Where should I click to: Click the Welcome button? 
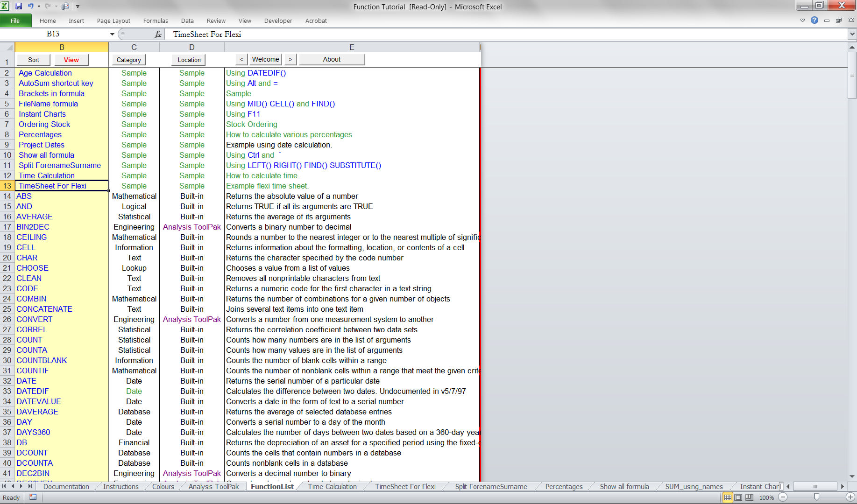coord(265,59)
